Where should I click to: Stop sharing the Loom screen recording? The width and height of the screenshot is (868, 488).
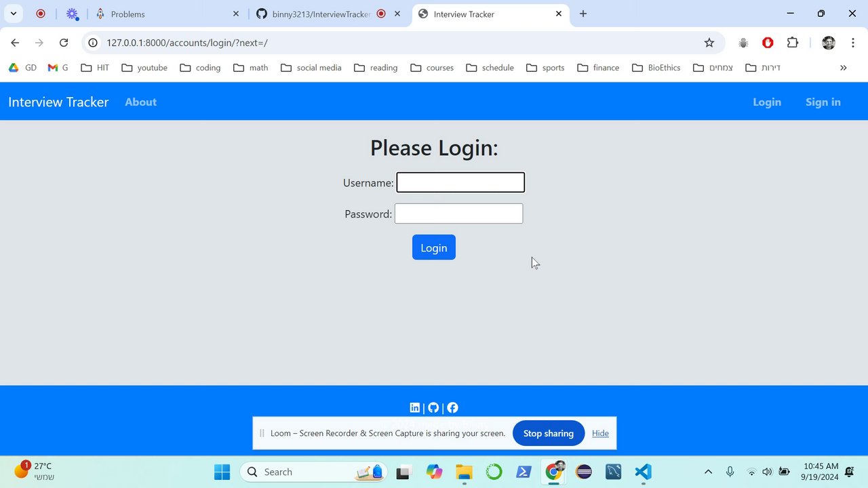pos(549,433)
